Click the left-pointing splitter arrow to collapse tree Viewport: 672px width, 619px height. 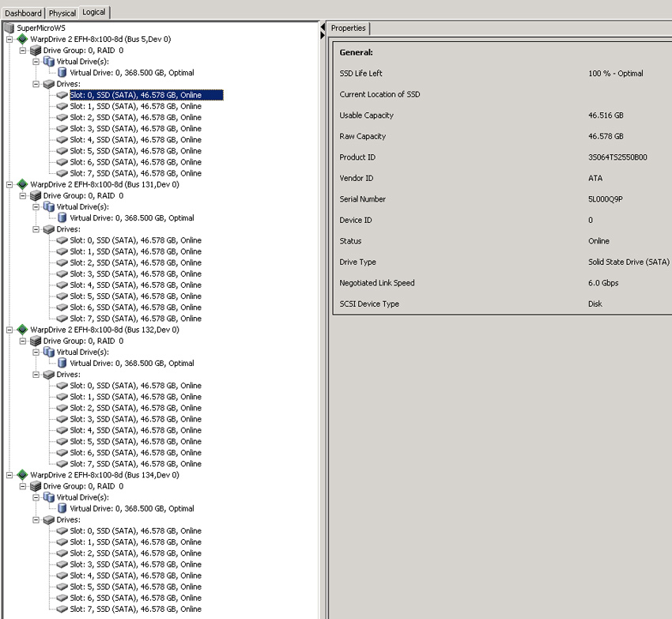tap(323, 28)
